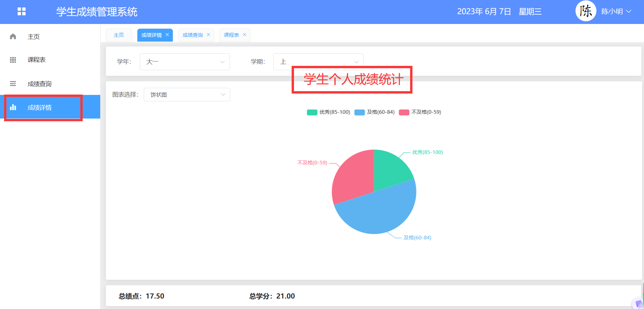Toggle the 优秀(85-100) legend item
The width and height of the screenshot is (644, 309).
(x=328, y=112)
